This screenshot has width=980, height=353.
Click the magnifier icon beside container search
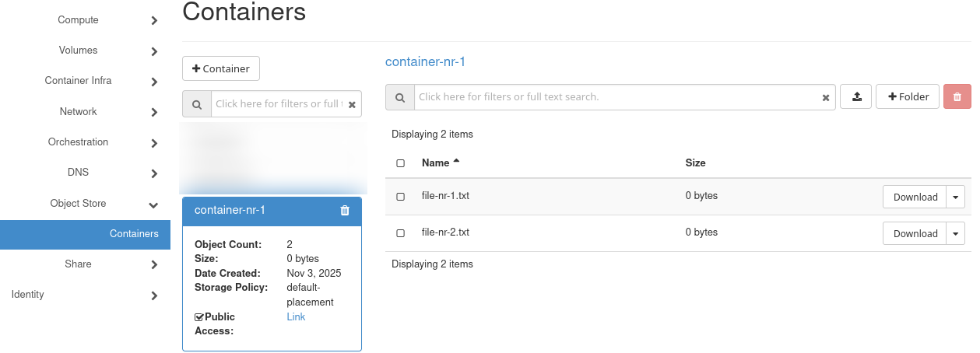pos(197,104)
